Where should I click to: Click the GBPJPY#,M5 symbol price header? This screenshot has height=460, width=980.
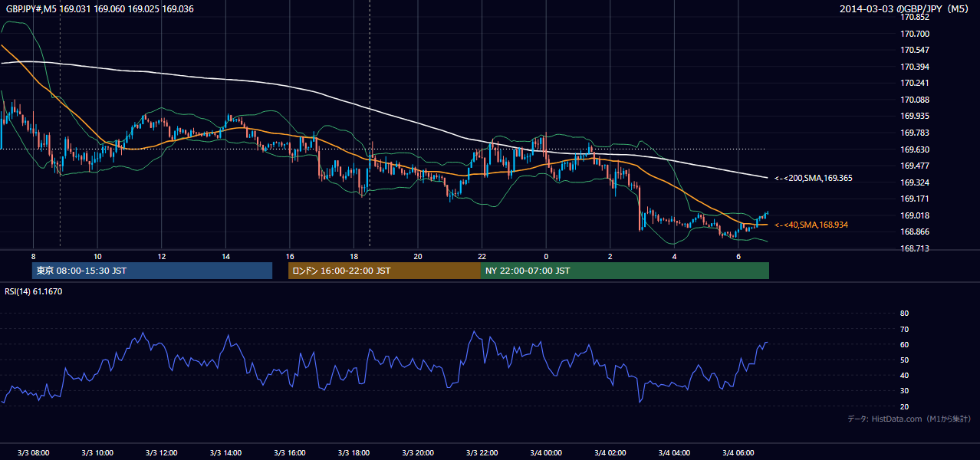tap(100, 9)
